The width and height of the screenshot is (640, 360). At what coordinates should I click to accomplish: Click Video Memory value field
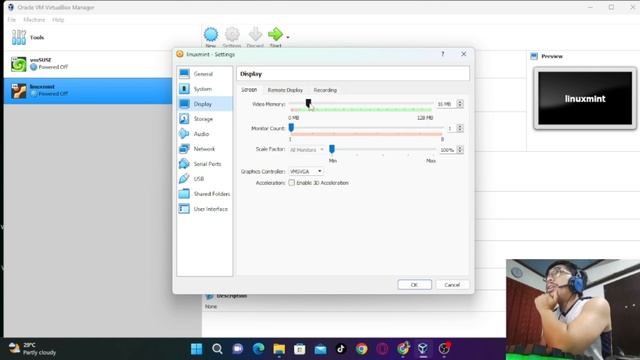pos(446,104)
